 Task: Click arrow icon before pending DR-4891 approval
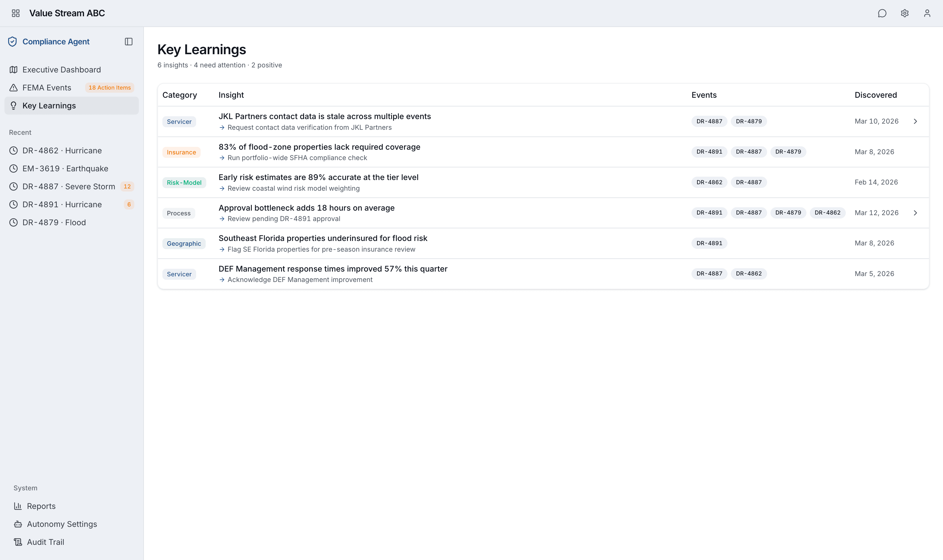pyautogui.click(x=222, y=219)
